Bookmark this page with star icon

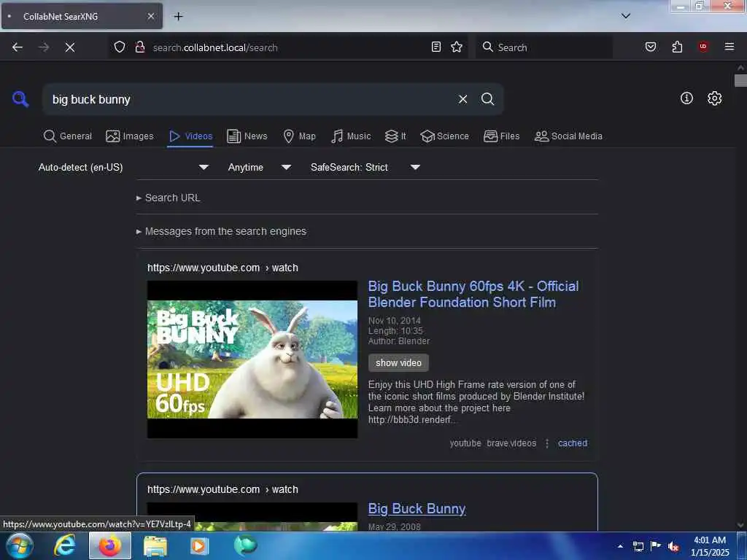pyautogui.click(x=457, y=47)
